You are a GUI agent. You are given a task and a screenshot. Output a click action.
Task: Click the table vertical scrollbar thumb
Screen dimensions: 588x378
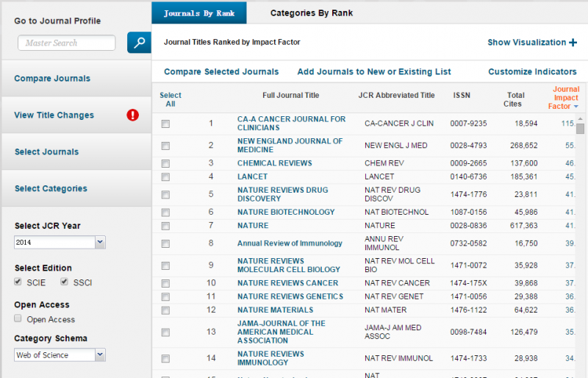(x=580, y=129)
